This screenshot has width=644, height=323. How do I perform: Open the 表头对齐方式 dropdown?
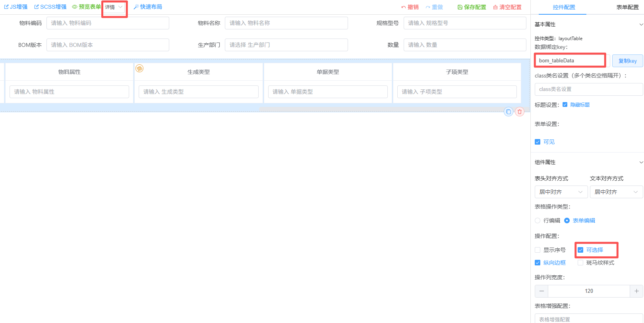click(x=561, y=192)
